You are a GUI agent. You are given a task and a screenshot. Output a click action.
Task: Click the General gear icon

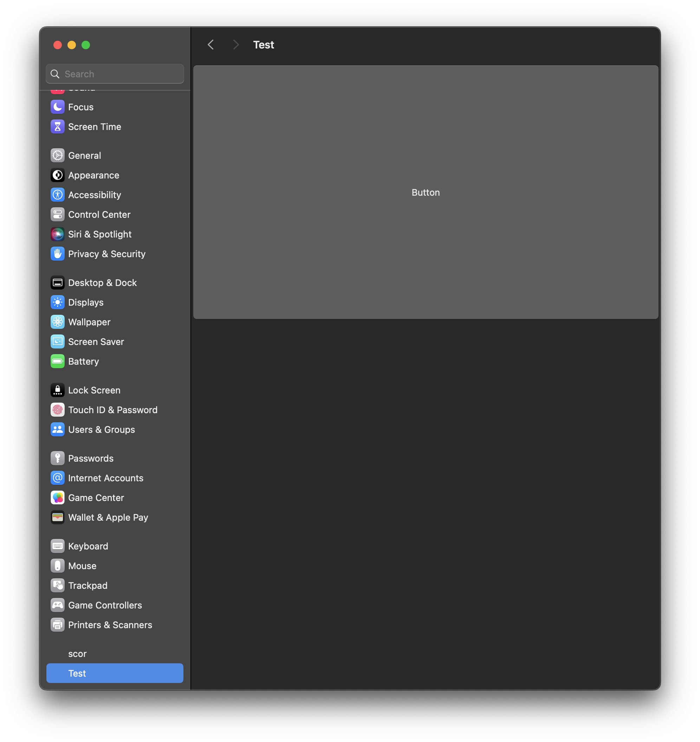[x=58, y=156]
